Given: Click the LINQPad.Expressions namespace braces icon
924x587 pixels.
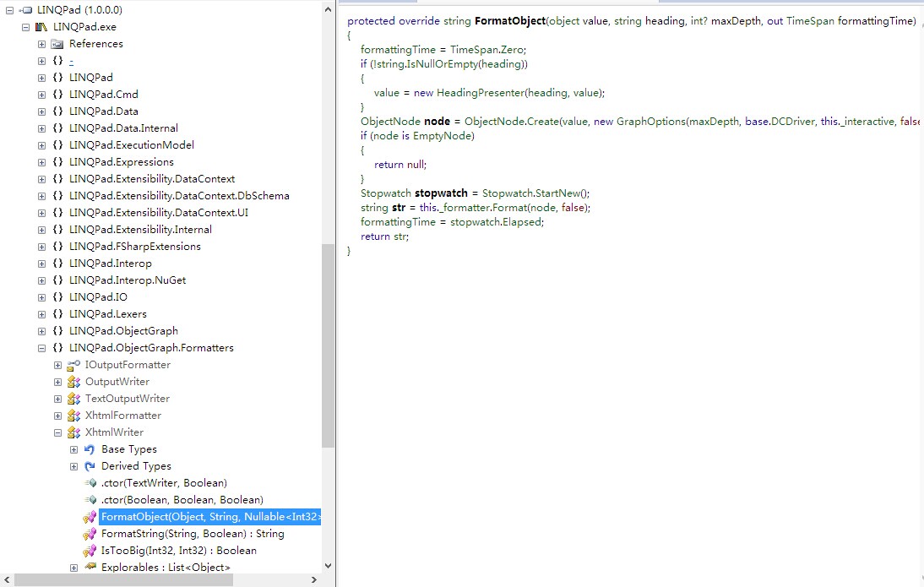Looking at the screenshot, I should tap(57, 162).
